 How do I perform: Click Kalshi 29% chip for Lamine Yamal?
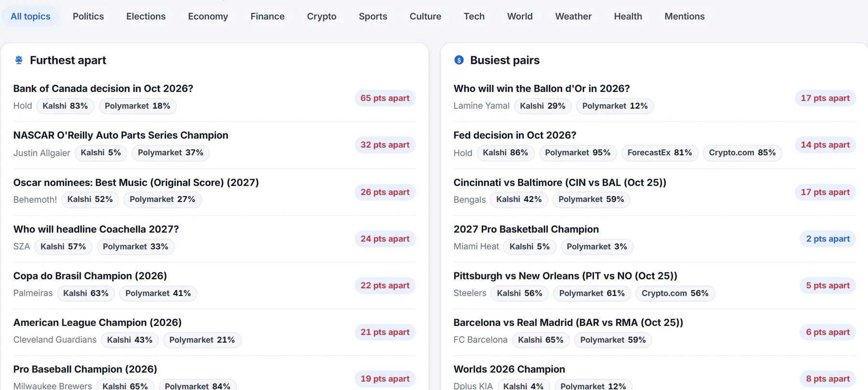point(542,106)
